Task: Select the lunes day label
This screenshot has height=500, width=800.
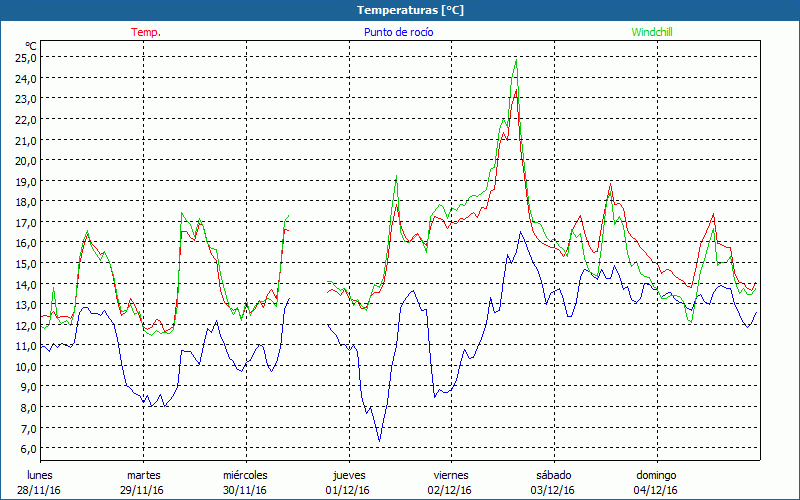Action: (39, 475)
